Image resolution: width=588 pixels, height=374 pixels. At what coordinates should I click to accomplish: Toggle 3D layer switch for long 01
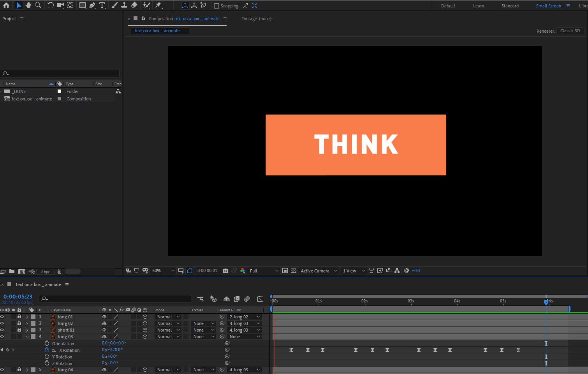click(x=145, y=317)
